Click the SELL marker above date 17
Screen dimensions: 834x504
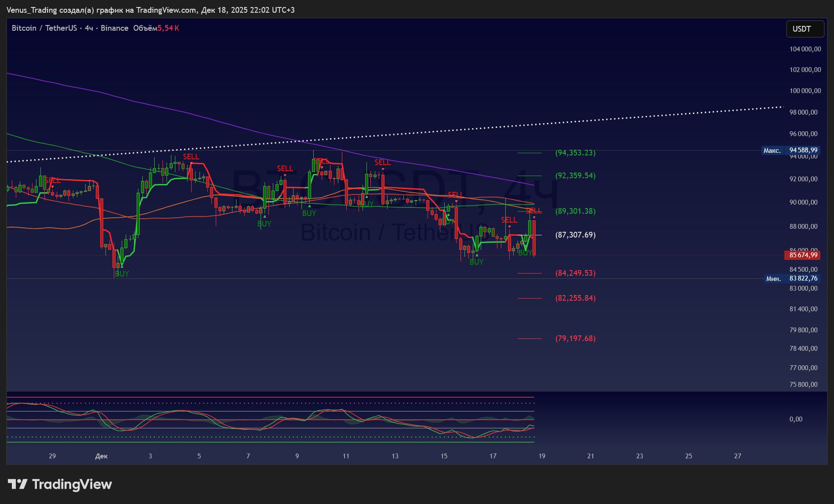(509, 220)
